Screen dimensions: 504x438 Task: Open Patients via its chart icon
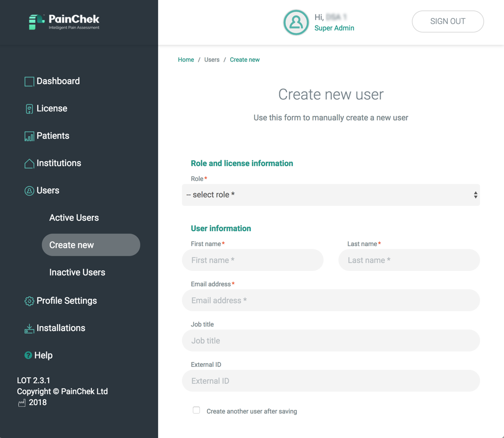pyautogui.click(x=29, y=136)
